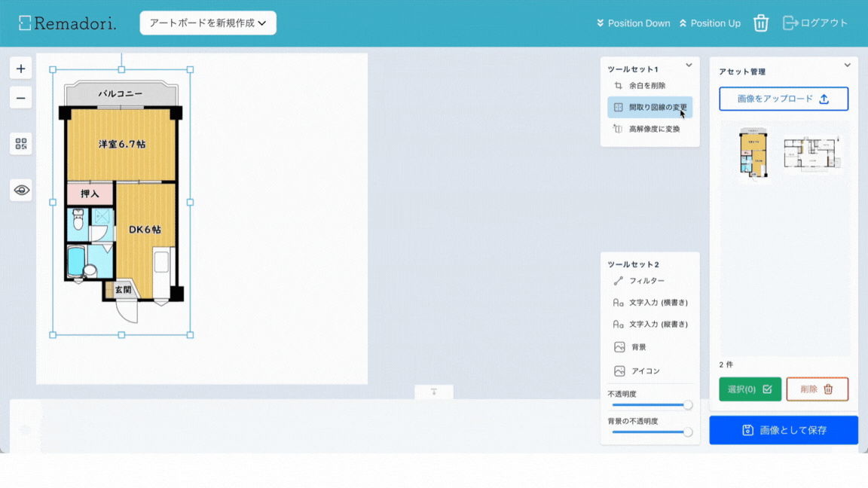Expand the アートボードを新規作成 dropdown
The width and height of the screenshot is (868, 488).
208,23
